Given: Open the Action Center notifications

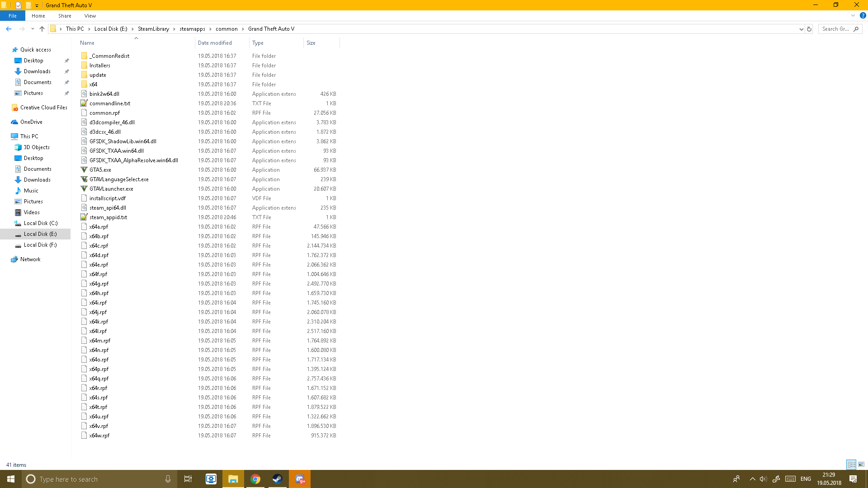Looking at the screenshot, I should [853, 479].
